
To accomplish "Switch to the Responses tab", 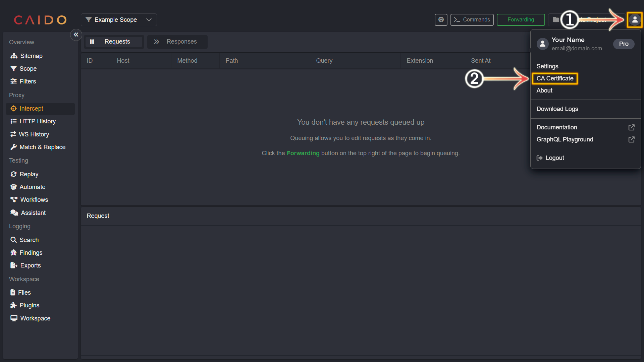I will (x=177, y=42).
